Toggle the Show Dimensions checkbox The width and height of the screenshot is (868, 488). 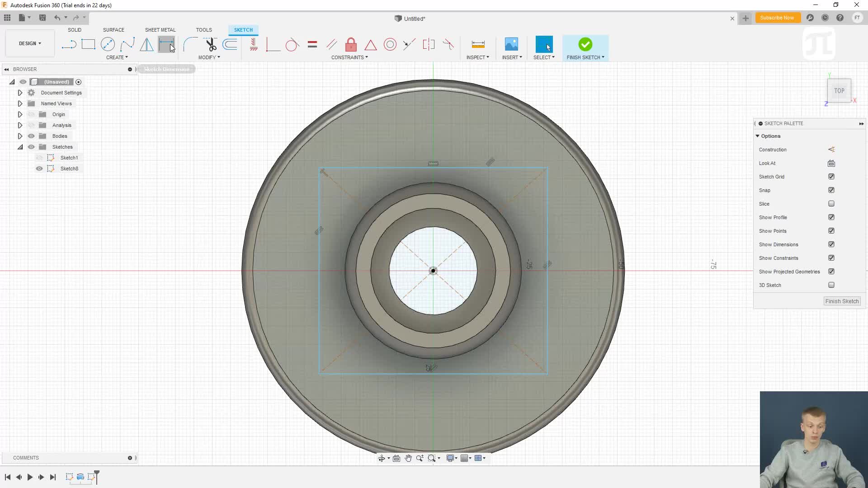click(831, 244)
